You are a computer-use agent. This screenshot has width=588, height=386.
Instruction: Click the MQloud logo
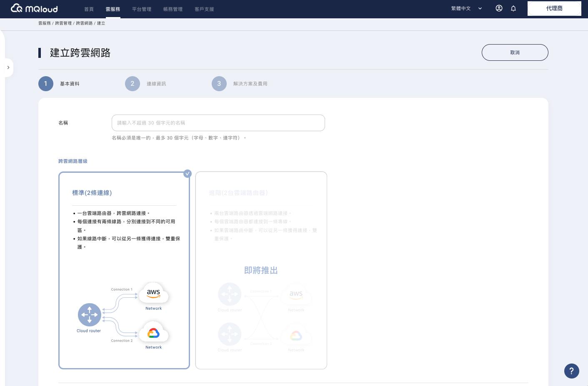[34, 8]
